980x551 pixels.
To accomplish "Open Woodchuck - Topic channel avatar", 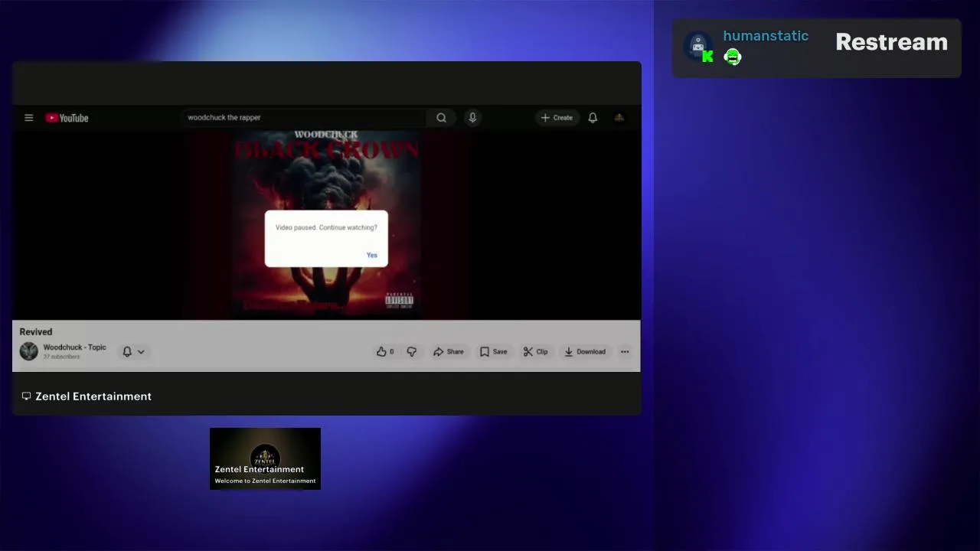I will 29,351.
